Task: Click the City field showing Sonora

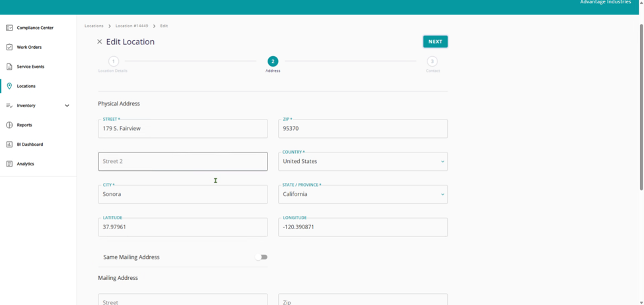Action: [x=183, y=195]
